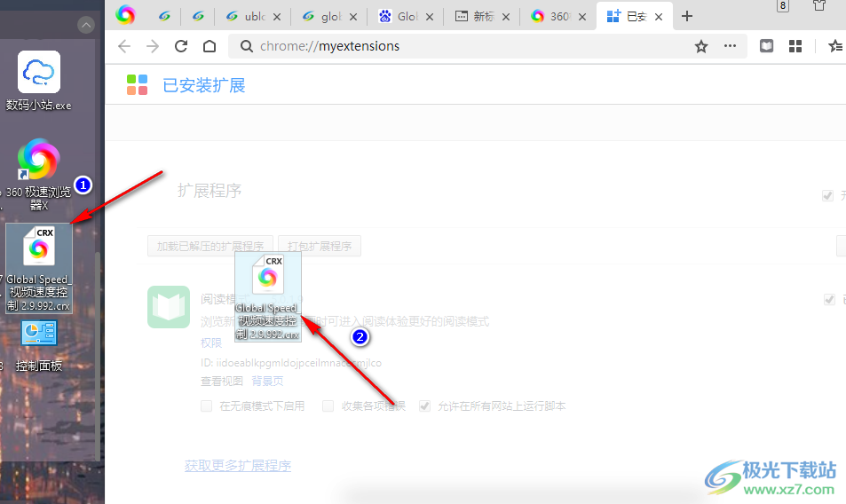
Task: Toggle 收集各项错误 checkbox
Action: [x=328, y=406]
